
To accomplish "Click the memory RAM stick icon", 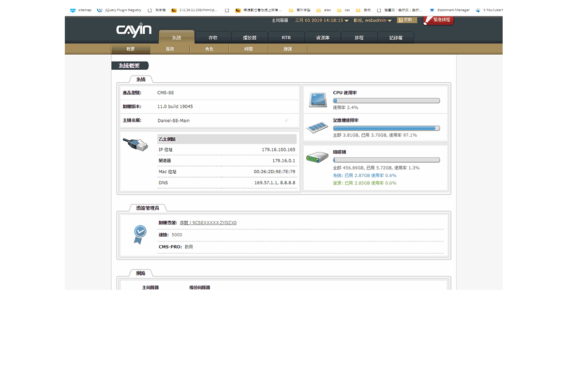I will (x=317, y=127).
